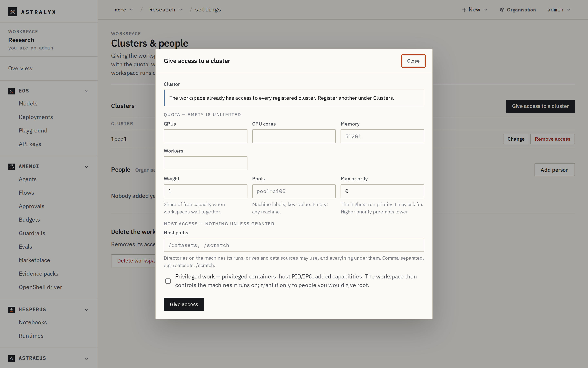Enable the Privileged work checkbox
This screenshot has height=368, width=588.
[168, 281]
